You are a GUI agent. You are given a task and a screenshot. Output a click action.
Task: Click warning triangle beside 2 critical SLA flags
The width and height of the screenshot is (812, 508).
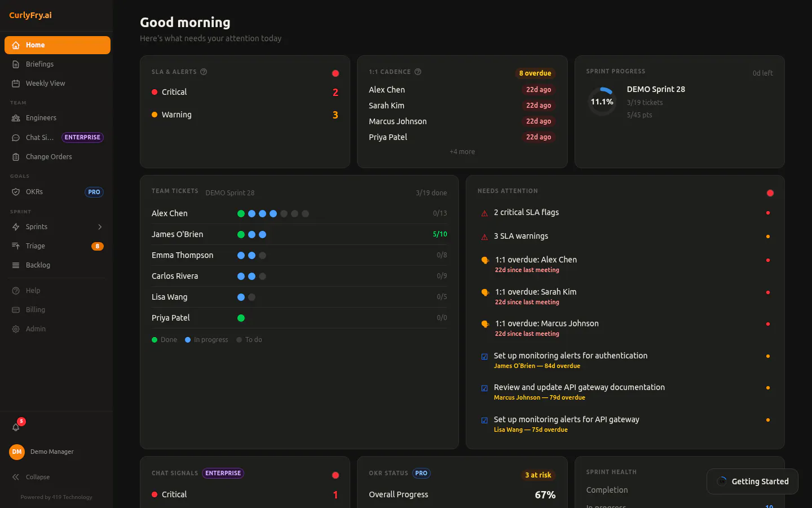click(x=484, y=213)
